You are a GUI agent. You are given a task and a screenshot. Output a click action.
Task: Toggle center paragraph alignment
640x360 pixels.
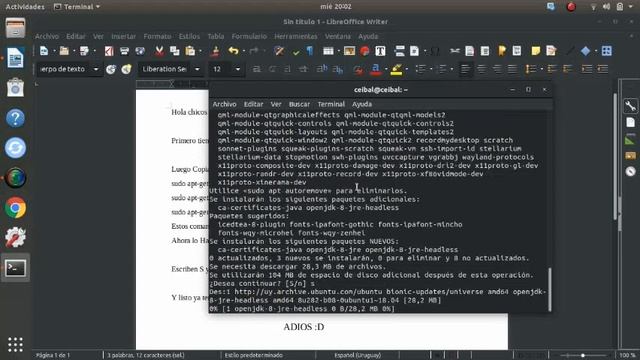coord(482,69)
